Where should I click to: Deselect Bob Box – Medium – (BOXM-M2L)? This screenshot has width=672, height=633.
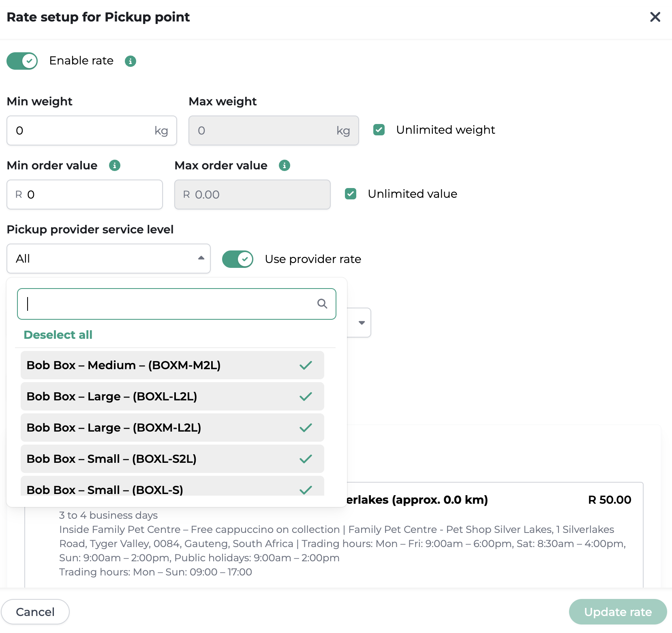[172, 365]
